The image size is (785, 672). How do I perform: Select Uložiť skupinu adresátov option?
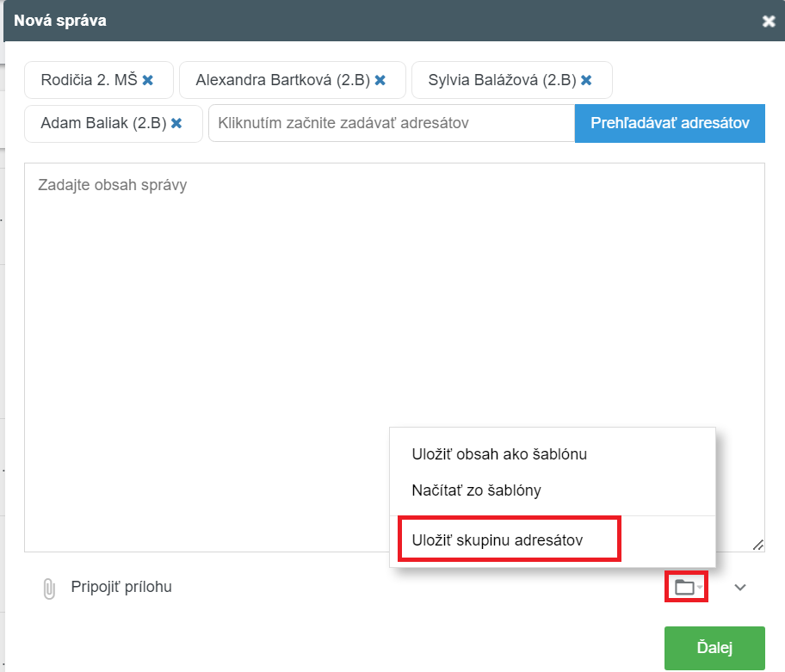tap(498, 540)
